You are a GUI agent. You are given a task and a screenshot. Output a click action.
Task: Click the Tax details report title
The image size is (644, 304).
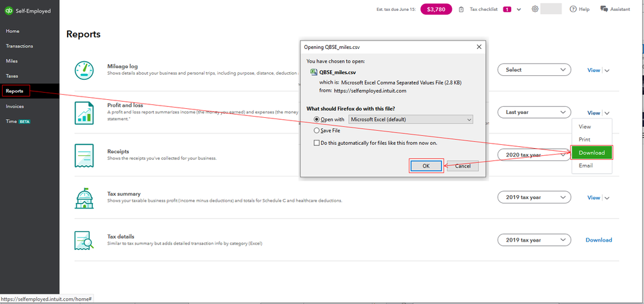click(x=121, y=236)
